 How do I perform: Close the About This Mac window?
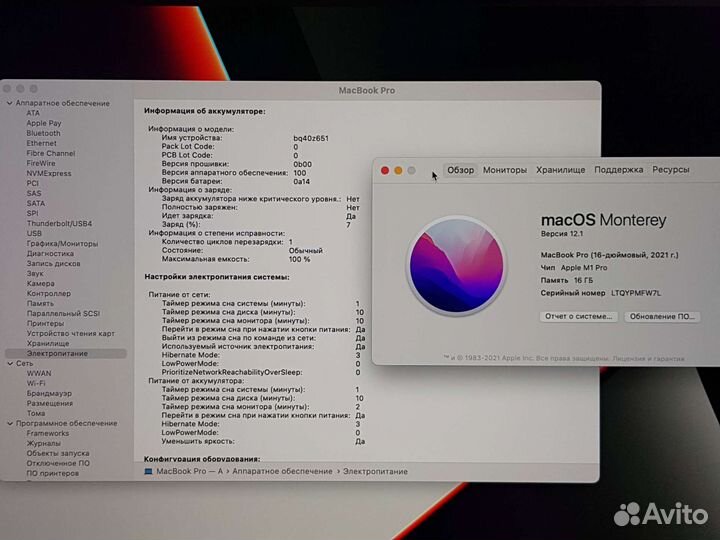385,171
